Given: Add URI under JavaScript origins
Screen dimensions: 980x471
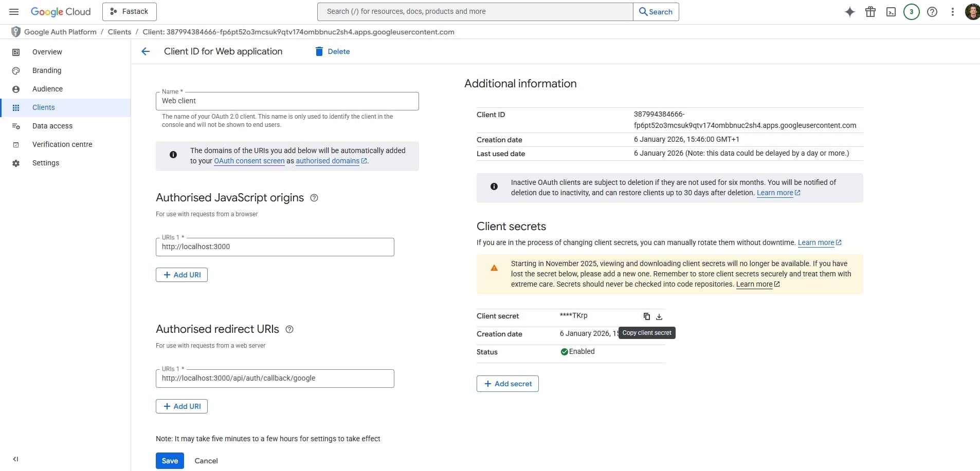Looking at the screenshot, I should (x=182, y=275).
